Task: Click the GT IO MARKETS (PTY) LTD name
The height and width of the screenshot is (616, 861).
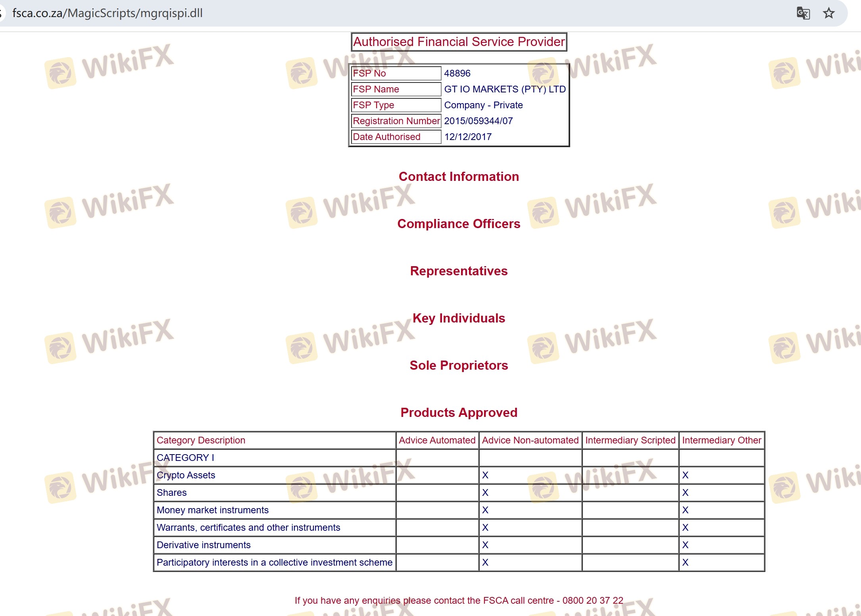Action: tap(505, 89)
